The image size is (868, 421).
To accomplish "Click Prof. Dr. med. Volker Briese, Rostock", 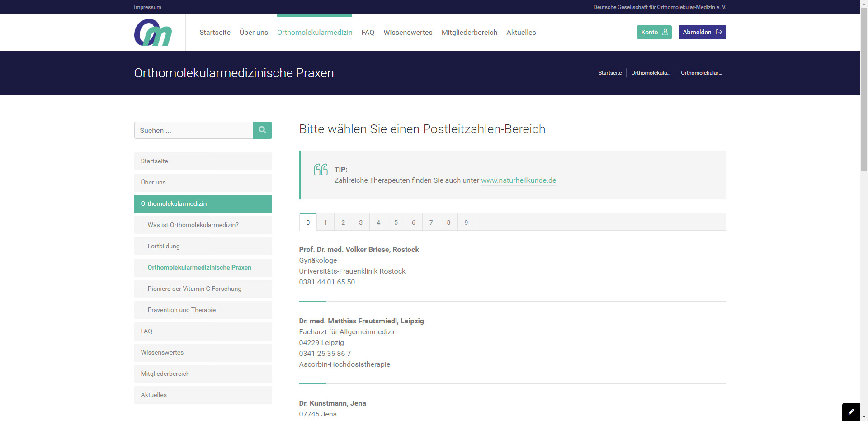I will tap(359, 250).
